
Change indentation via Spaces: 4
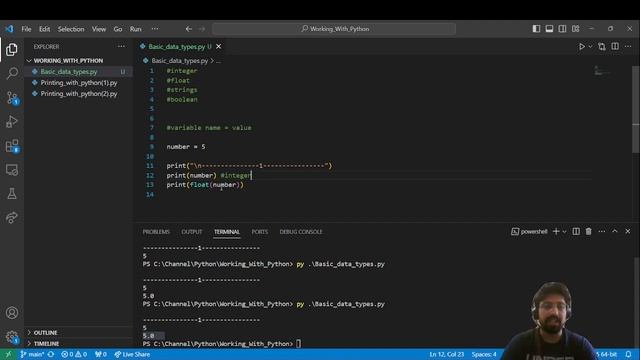pos(484,354)
